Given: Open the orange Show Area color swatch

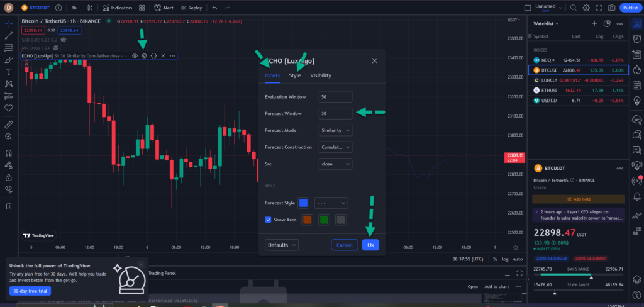Looking at the screenshot, I should click(x=307, y=220).
